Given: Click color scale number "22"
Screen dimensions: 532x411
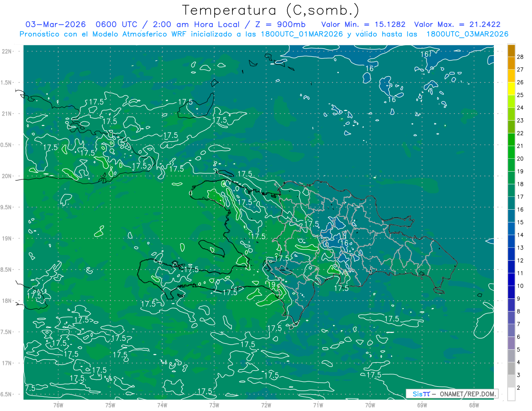Looking at the screenshot, I should [520, 133].
